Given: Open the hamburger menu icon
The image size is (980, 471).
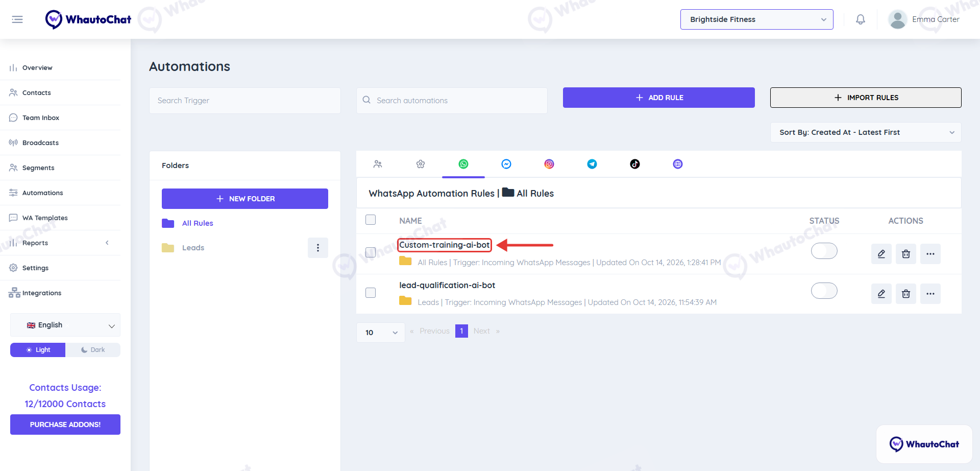Looking at the screenshot, I should pyautogui.click(x=17, y=19).
